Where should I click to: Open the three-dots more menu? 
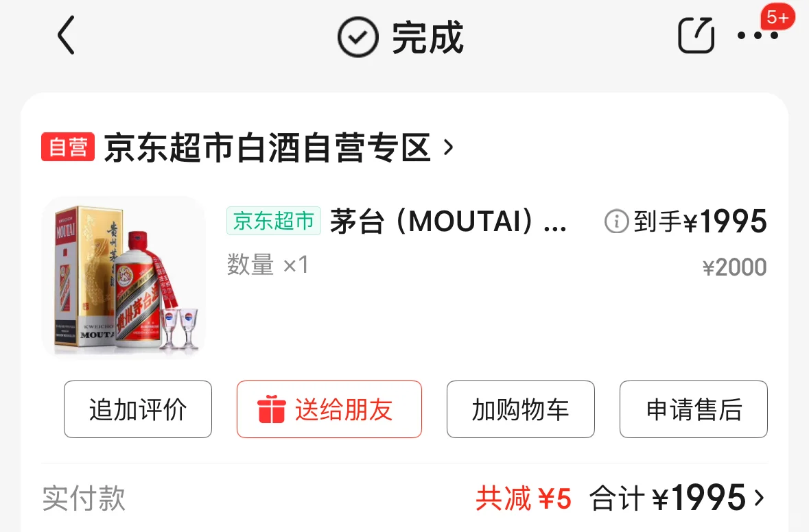758,36
